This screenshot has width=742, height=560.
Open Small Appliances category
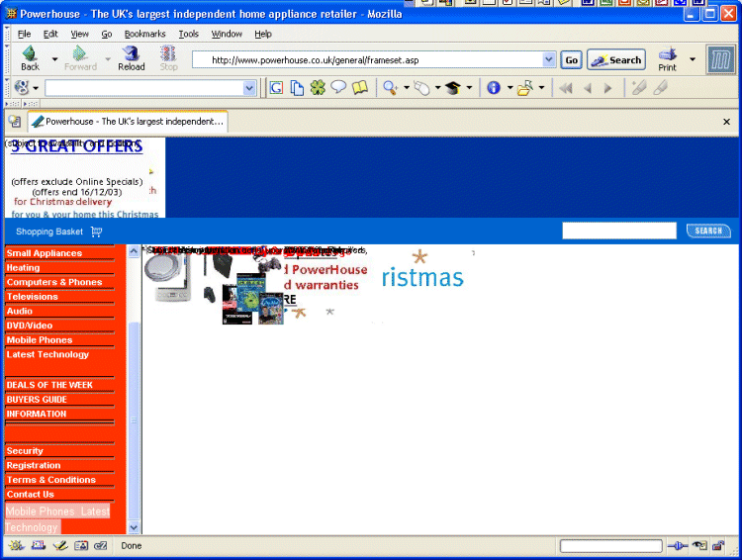pos(44,253)
